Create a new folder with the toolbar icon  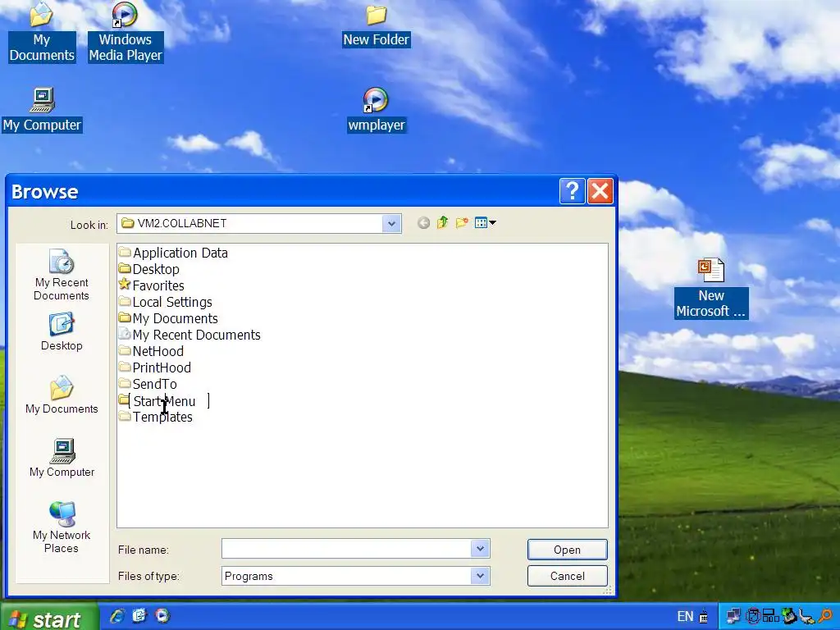[x=462, y=223]
